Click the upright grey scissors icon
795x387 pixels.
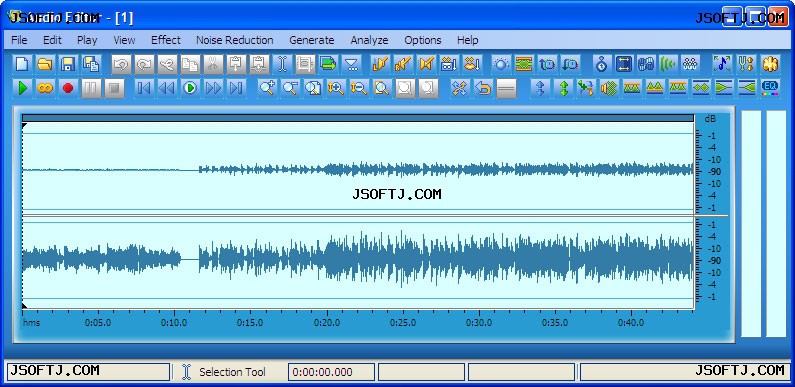tap(213, 64)
